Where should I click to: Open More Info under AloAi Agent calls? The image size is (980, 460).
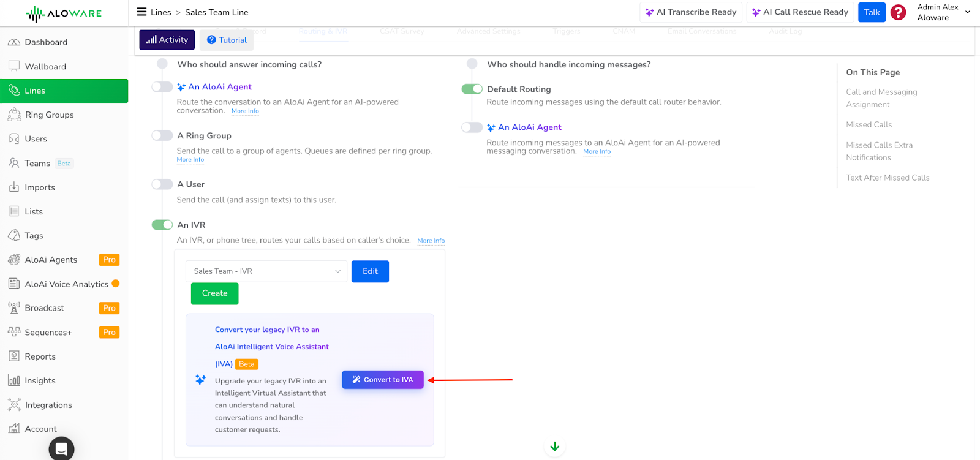pyautogui.click(x=245, y=111)
